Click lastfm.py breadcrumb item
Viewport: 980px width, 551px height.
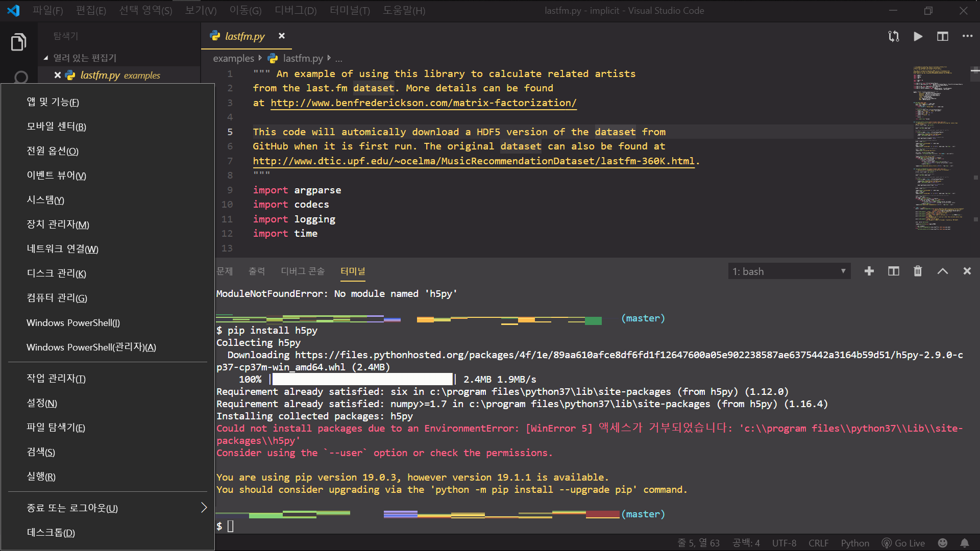coord(297,59)
